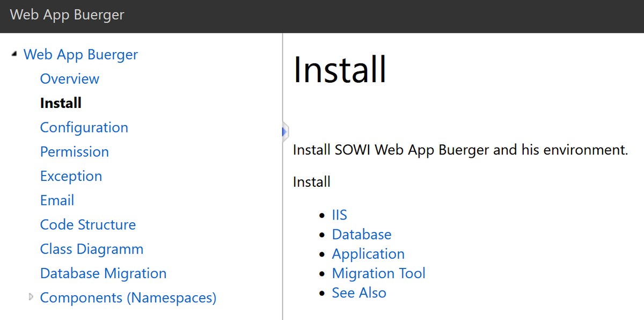Click the small 'Install' label above the list
This screenshot has height=320, width=644.
tap(312, 181)
